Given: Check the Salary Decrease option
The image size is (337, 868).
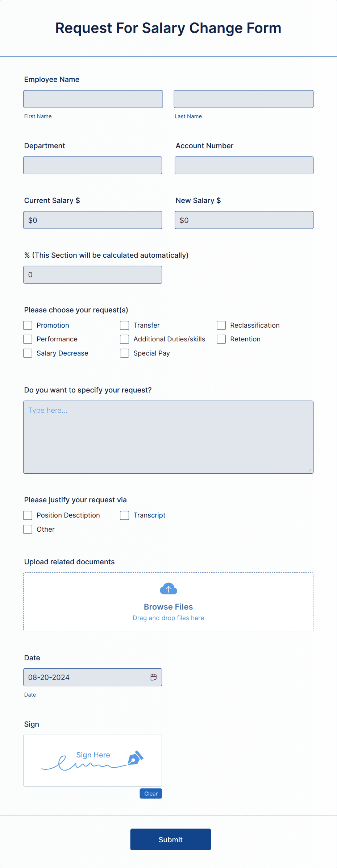Looking at the screenshot, I should (28, 353).
